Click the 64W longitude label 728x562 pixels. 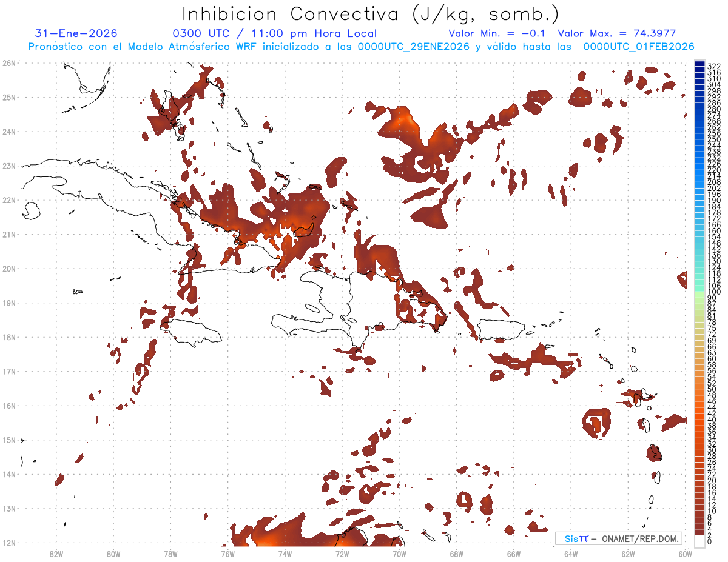coord(571,554)
